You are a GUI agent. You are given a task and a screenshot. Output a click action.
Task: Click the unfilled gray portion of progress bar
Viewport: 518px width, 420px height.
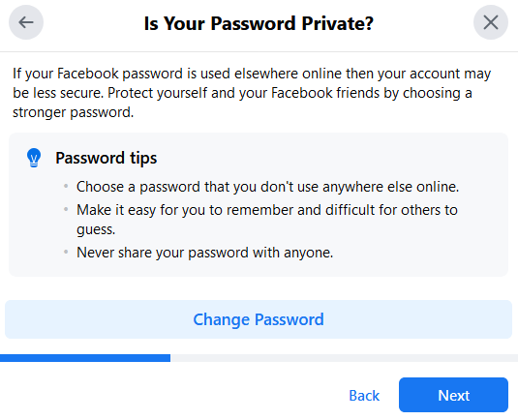(x=345, y=358)
